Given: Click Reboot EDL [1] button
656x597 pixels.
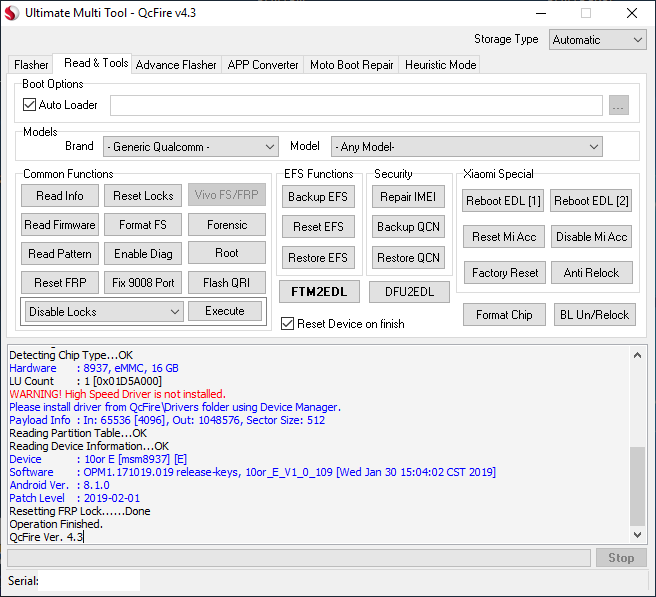Looking at the screenshot, I should [x=503, y=201].
